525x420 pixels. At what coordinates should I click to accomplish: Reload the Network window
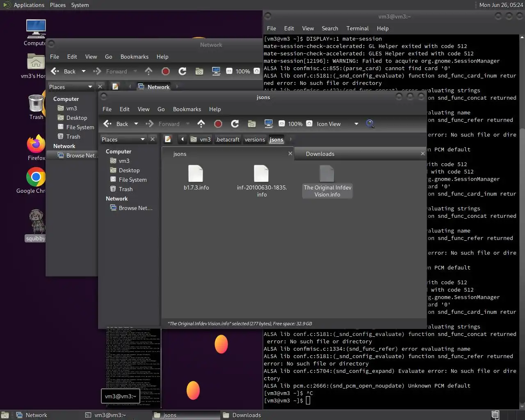click(183, 71)
